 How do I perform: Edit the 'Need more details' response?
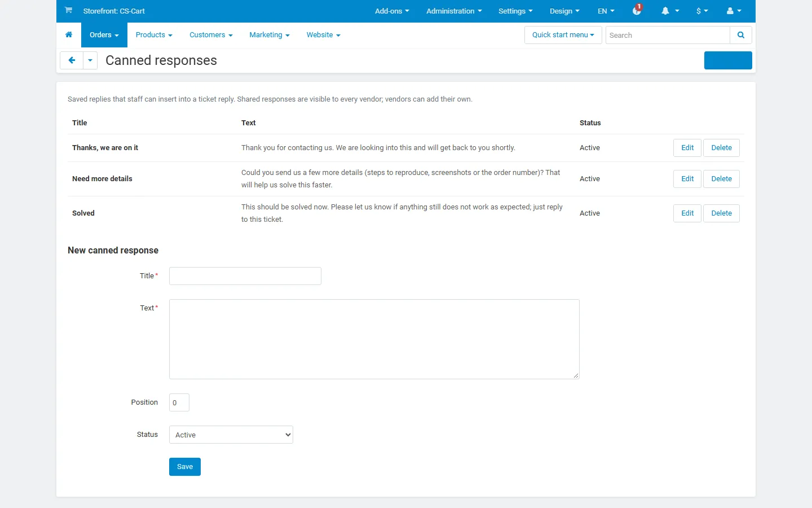687,179
